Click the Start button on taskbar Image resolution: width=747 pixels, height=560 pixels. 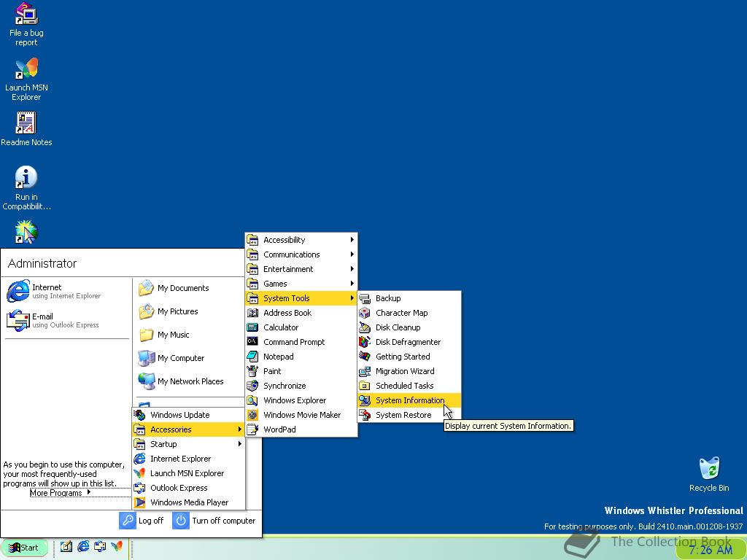click(x=24, y=548)
